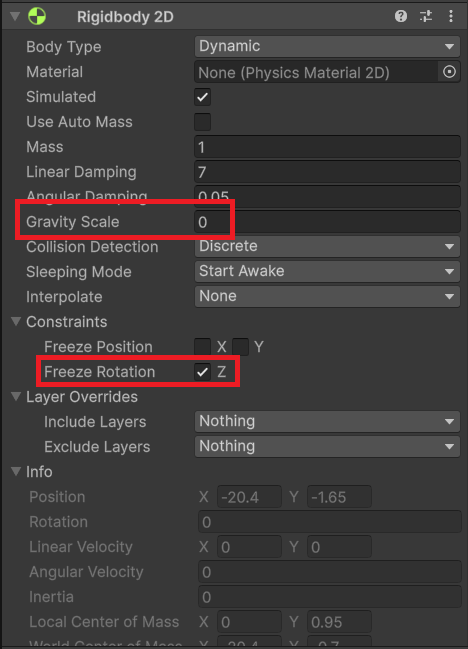
Task: Collapse the Layer Overrides section
Action: point(16,397)
